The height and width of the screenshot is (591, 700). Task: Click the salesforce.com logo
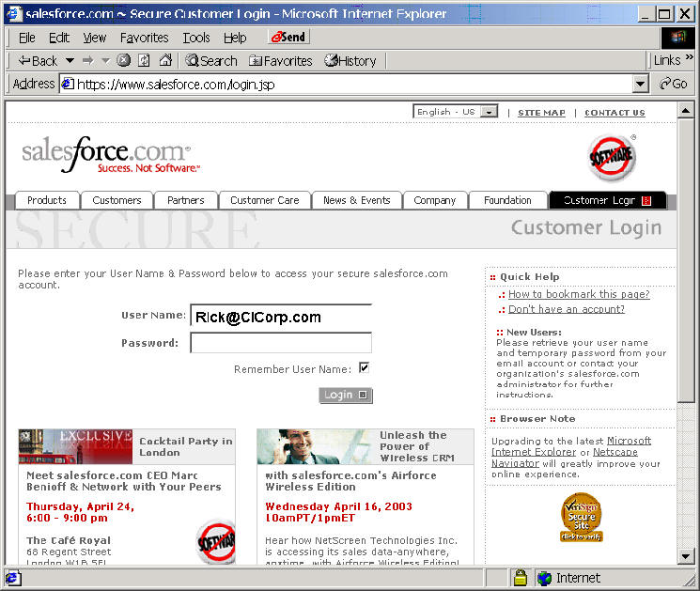[x=109, y=154]
